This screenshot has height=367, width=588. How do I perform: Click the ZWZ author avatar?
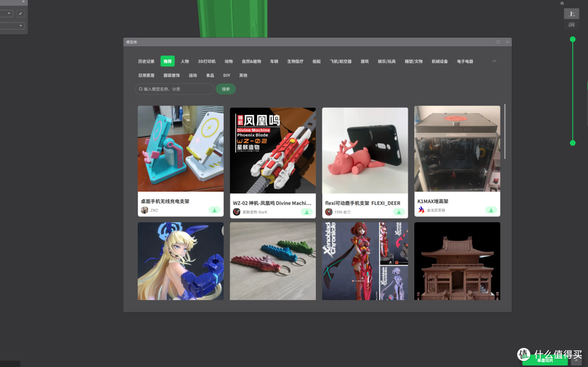[144, 210]
